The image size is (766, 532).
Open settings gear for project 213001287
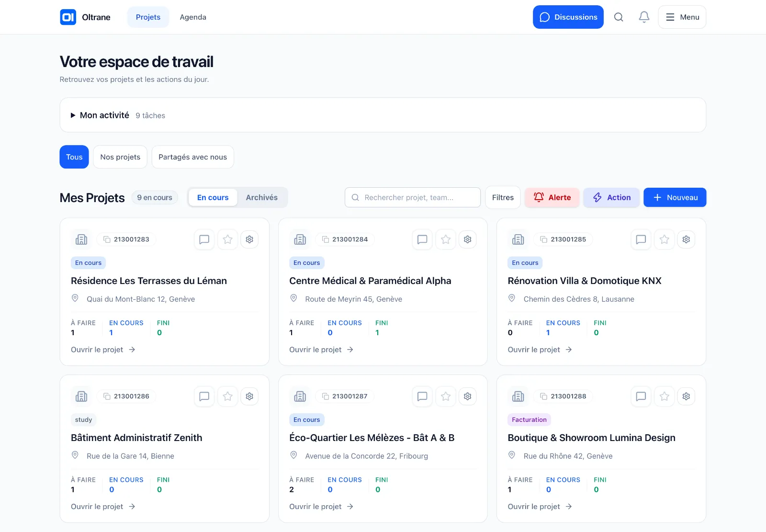click(x=468, y=396)
